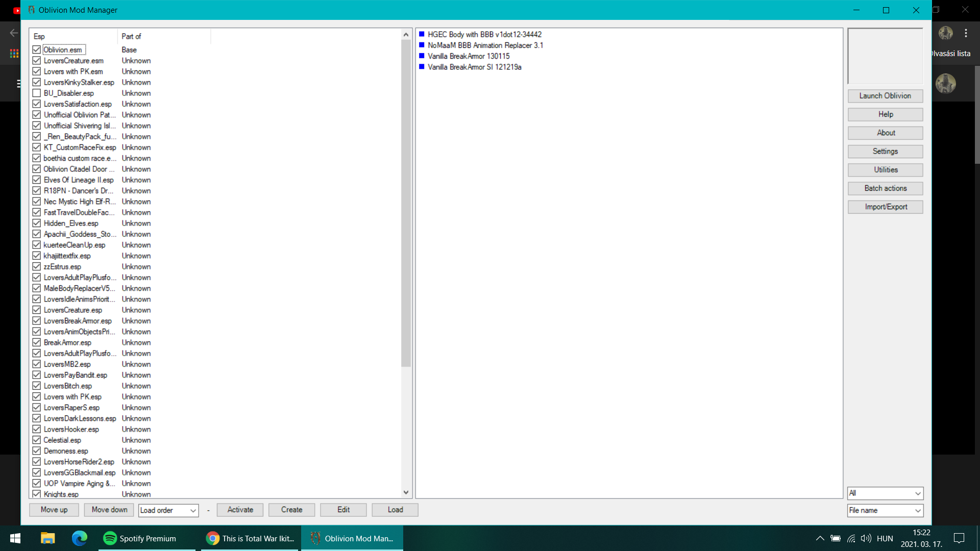The image size is (980, 551).
Task: Open network status tray icon
Action: click(851, 538)
